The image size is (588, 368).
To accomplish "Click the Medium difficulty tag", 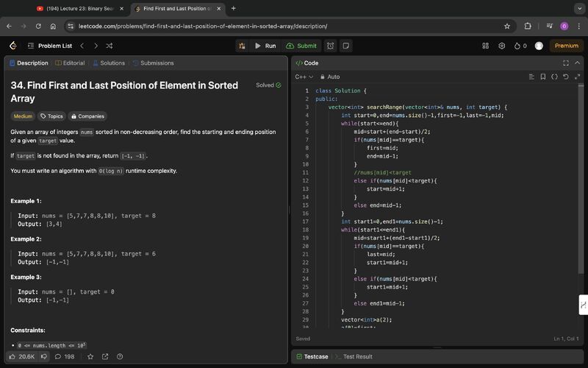I will [23, 116].
